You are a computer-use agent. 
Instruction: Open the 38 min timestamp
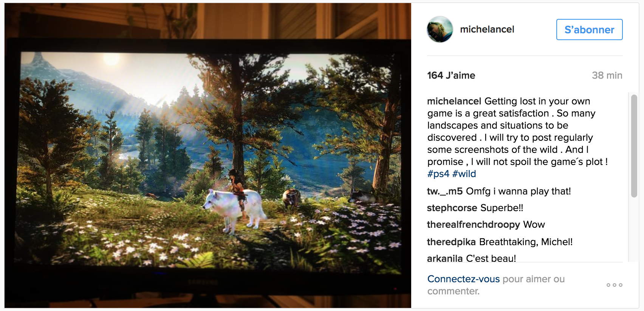pos(607,75)
